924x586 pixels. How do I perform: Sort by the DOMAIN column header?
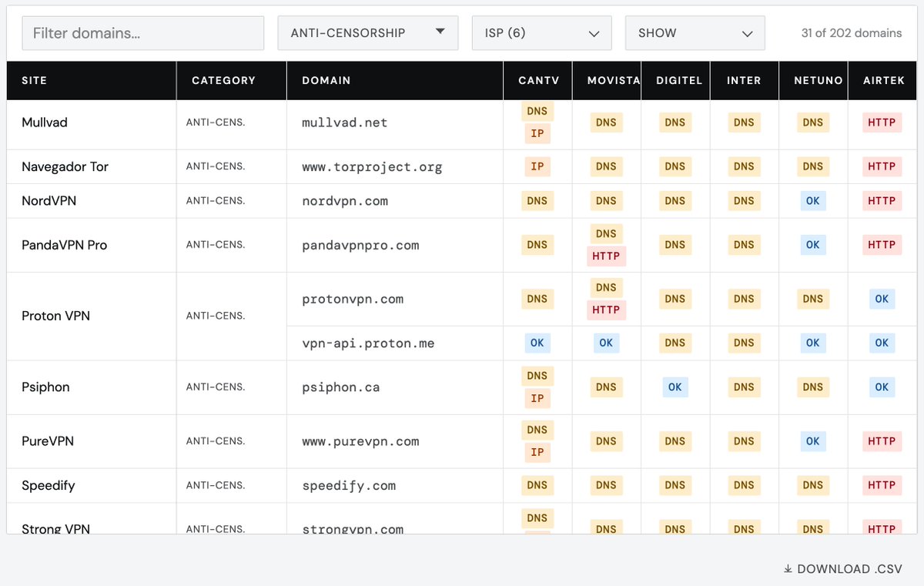coord(395,80)
